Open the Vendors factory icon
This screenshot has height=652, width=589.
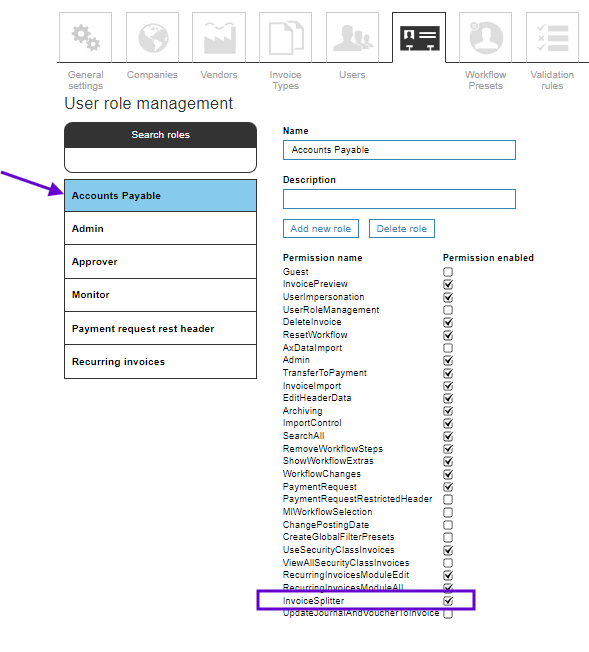tap(219, 37)
